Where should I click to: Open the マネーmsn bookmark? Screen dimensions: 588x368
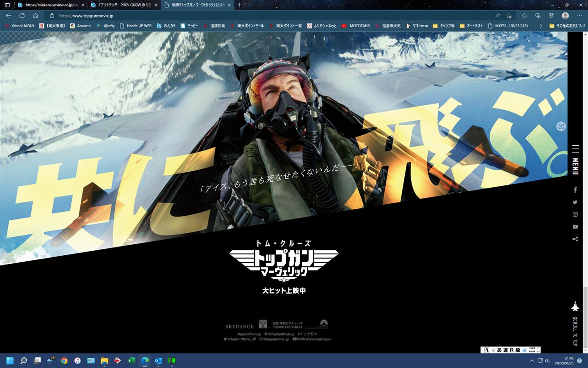click(x=417, y=26)
